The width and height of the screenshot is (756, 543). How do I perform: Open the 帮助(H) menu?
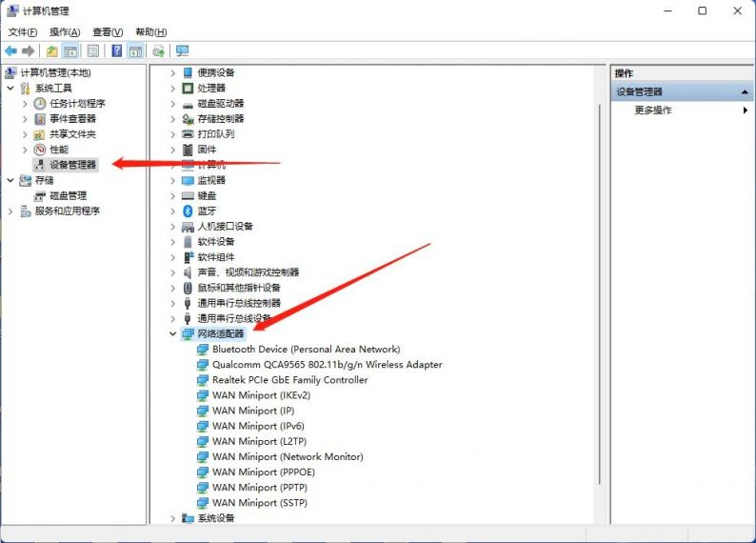click(x=150, y=31)
